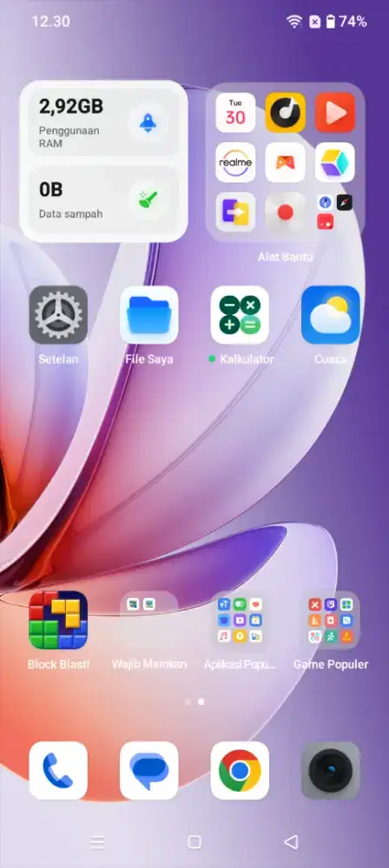
Task: Open Google Messages in the dock
Action: (x=149, y=771)
